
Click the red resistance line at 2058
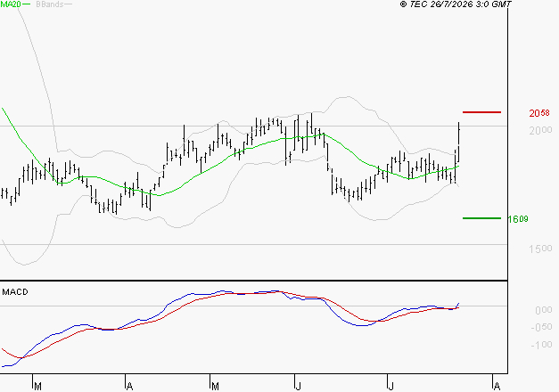point(481,112)
